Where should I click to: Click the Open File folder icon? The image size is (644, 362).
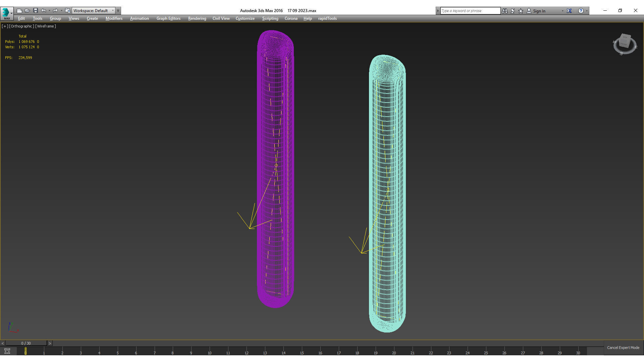(x=28, y=11)
